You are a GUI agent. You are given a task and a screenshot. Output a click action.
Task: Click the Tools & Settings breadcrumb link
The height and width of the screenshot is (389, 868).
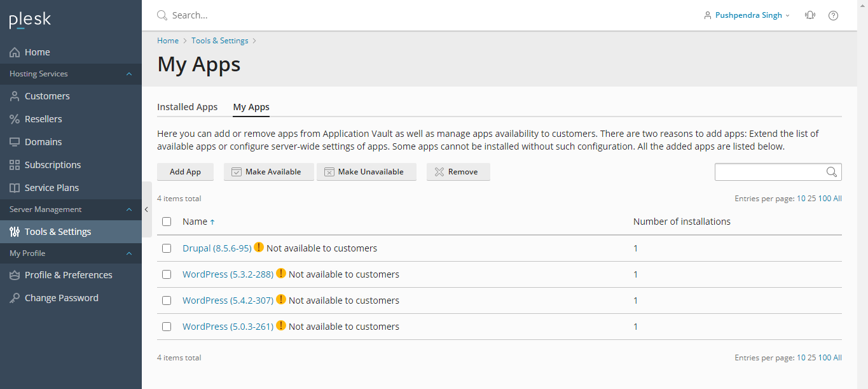pyautogui.click(x=220, y=41)
